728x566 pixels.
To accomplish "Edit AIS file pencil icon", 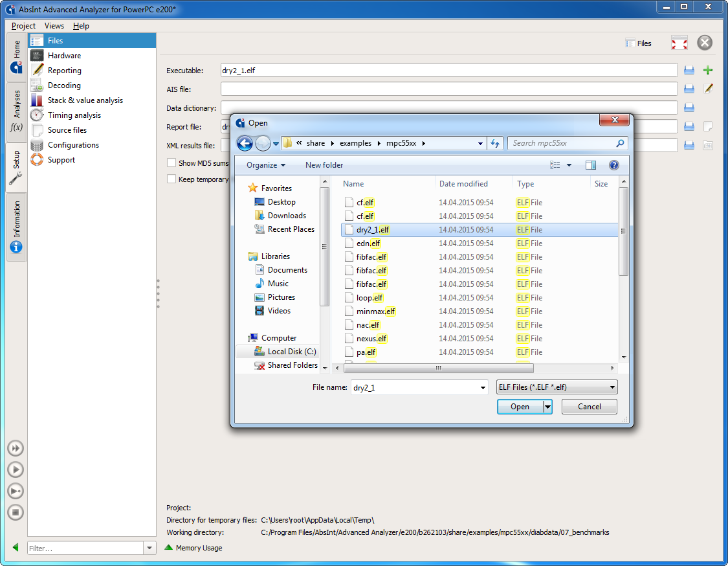I will 707,88.
